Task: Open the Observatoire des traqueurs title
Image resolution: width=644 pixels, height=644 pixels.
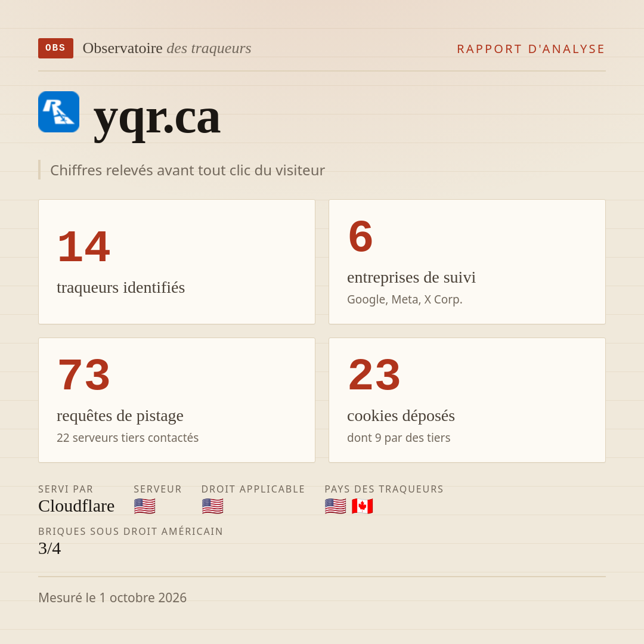Action: (x=167, y=48)
